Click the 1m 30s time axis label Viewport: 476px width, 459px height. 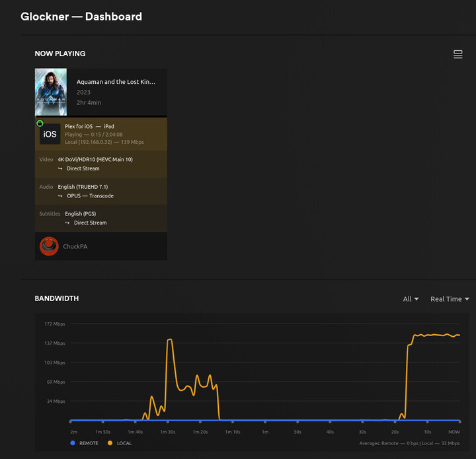tap(167, 432)
